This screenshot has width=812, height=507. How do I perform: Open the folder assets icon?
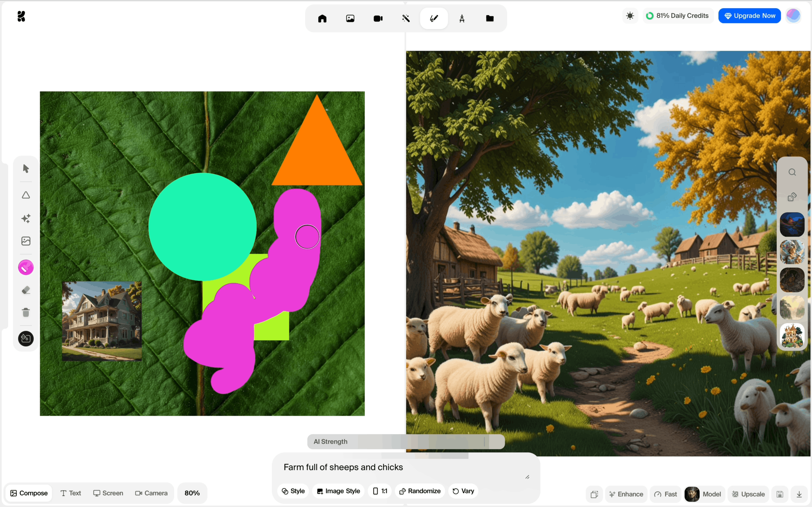[490, 19]
